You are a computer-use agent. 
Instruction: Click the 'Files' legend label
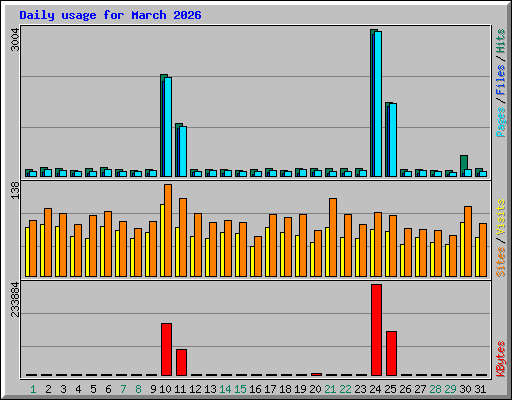[x=501, y=80]
